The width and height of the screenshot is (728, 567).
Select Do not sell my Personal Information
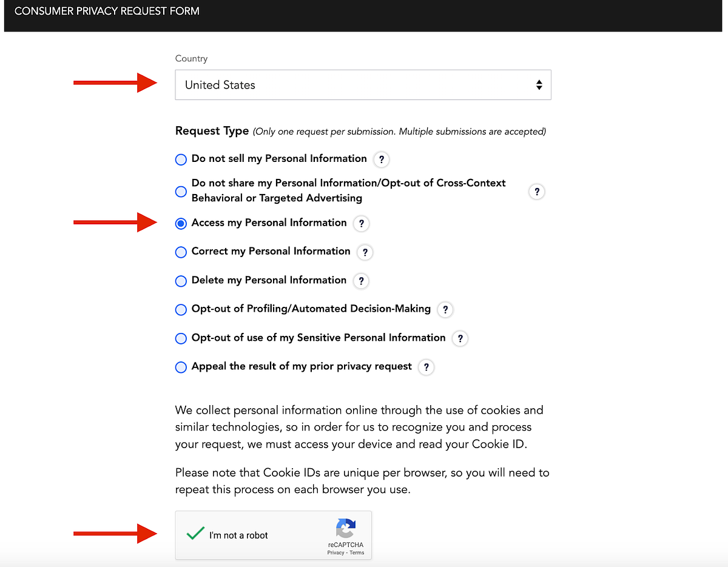pos(181,159)
